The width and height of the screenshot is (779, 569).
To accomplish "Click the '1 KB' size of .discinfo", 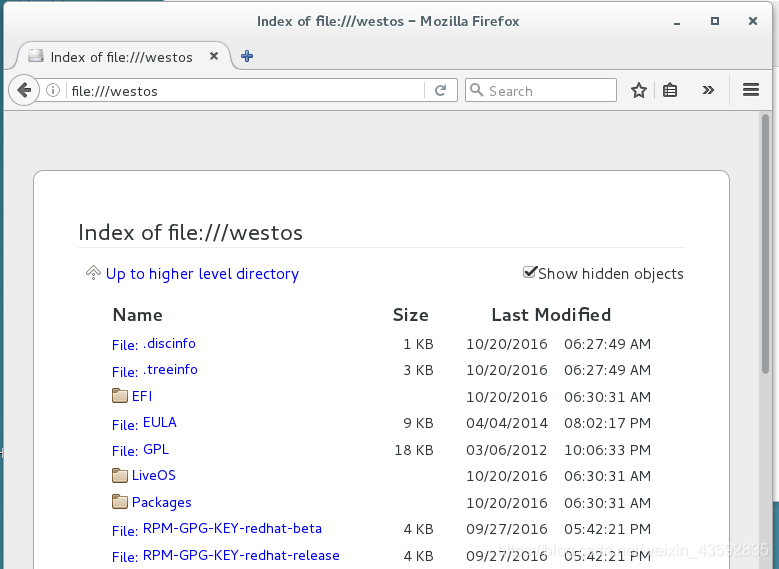I will point(418,344).
